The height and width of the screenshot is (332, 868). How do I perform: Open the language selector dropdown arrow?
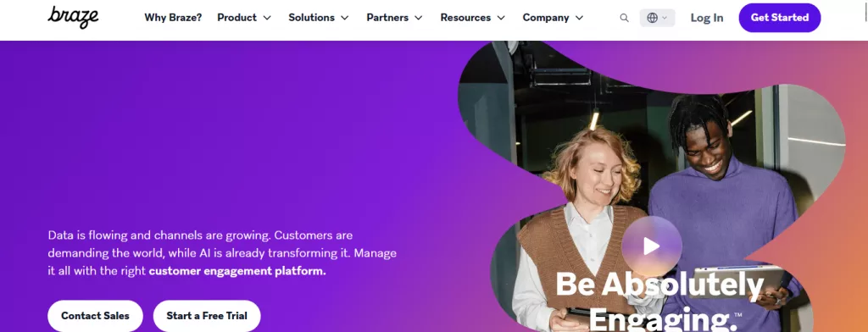click(x=665, y=18)
